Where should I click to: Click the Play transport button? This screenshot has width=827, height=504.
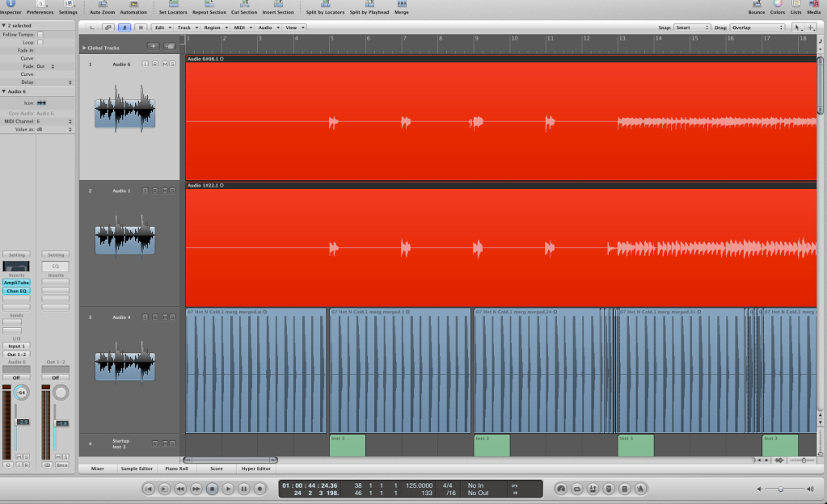(x=228, y=489)
